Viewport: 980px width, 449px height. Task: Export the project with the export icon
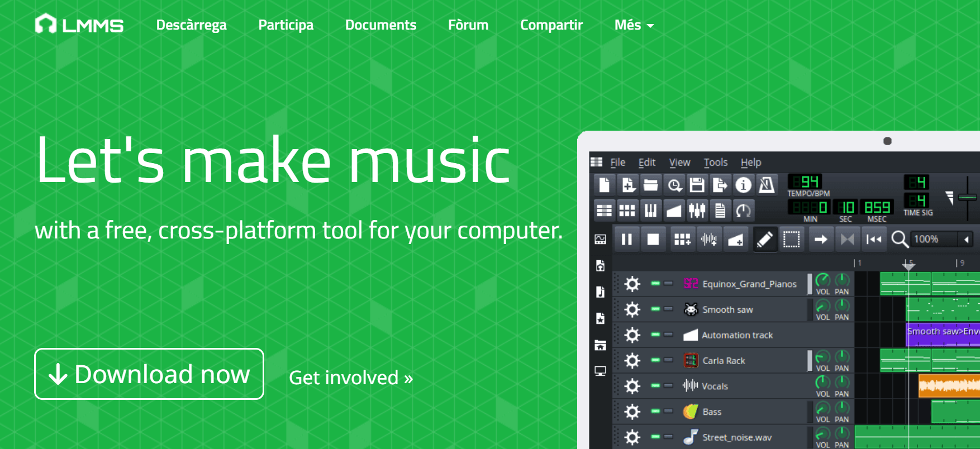(720, 185)
